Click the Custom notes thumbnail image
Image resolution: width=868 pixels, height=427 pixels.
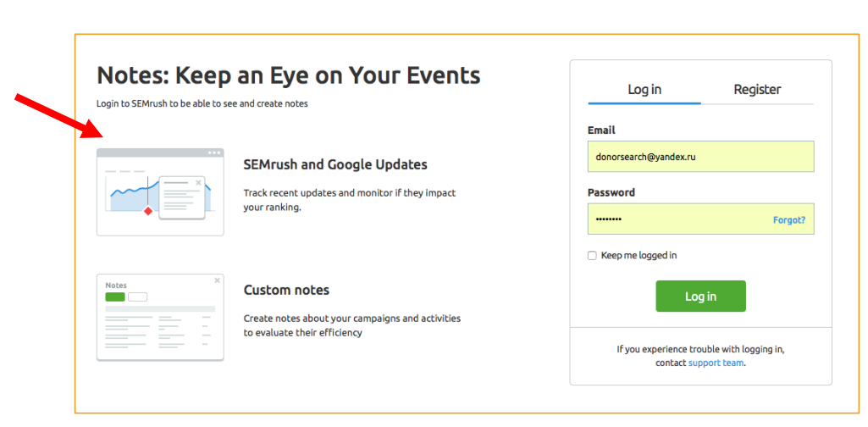coord(160,318)
